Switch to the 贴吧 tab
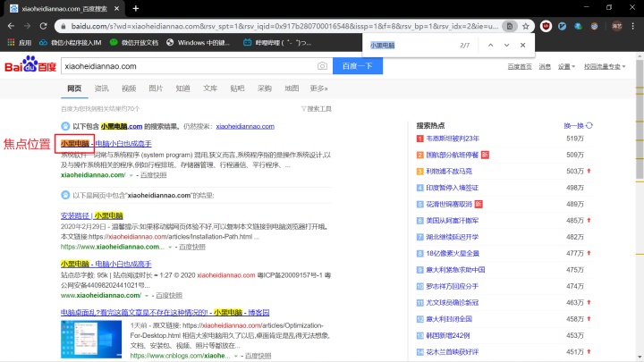 coord(237,88)
